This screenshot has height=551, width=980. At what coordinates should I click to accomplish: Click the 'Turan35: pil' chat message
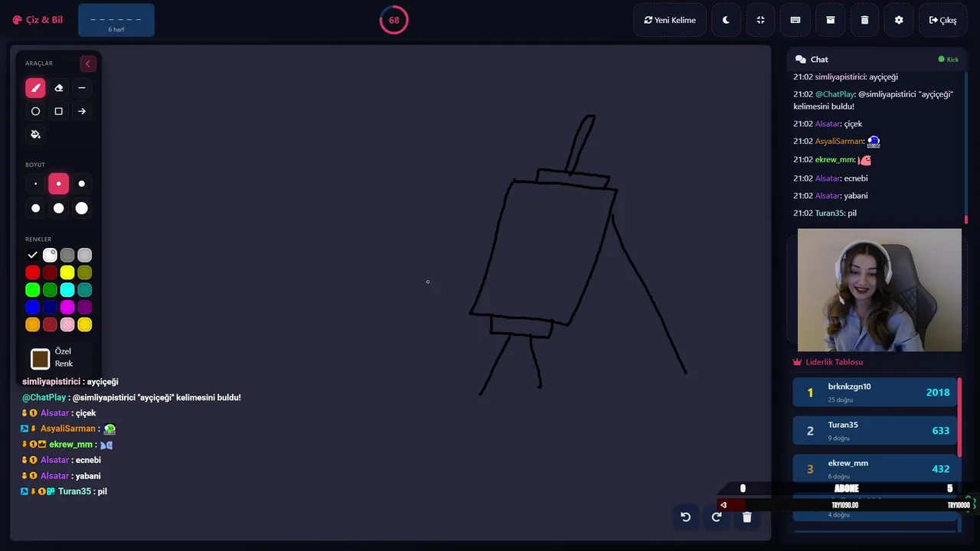pyautogui.click(x=825, y=213)
